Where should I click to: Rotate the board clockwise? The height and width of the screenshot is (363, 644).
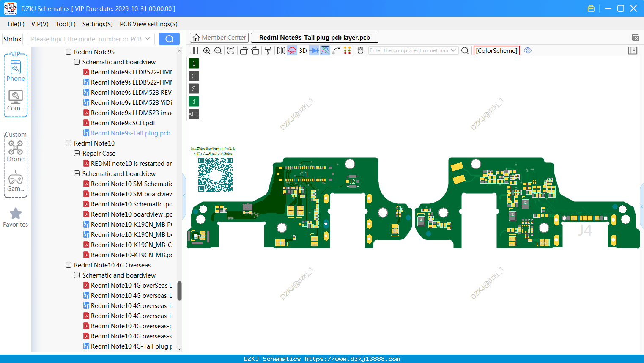[255, 50]
